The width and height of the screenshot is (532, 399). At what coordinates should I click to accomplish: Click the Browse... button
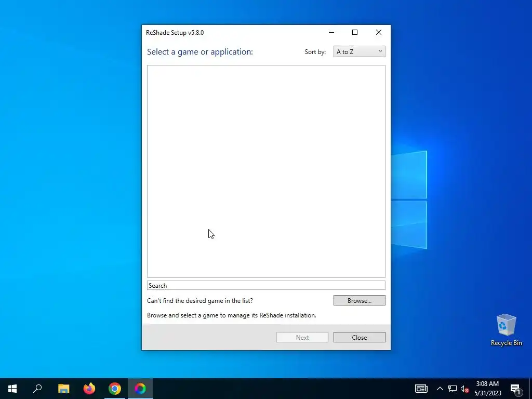(360, 300)
